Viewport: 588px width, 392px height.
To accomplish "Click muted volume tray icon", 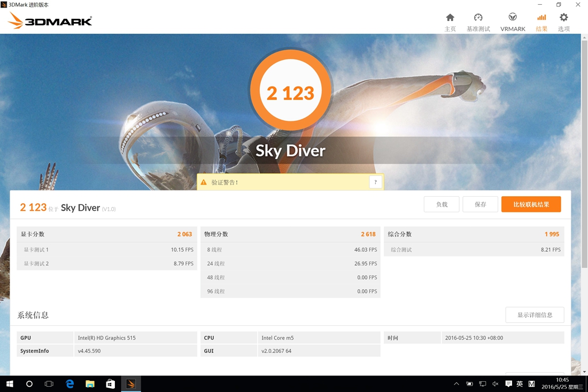I will tap(495, 384).
